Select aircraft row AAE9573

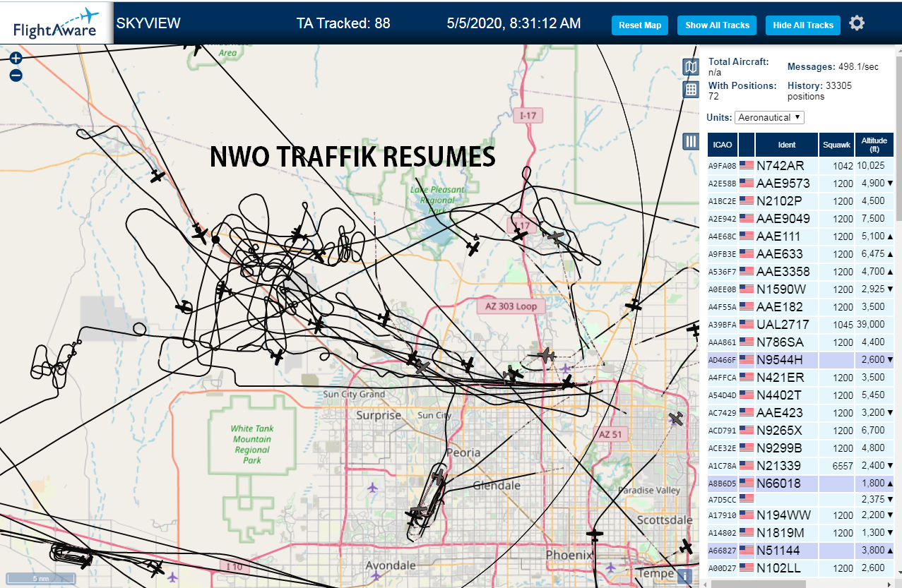[800, 184]
